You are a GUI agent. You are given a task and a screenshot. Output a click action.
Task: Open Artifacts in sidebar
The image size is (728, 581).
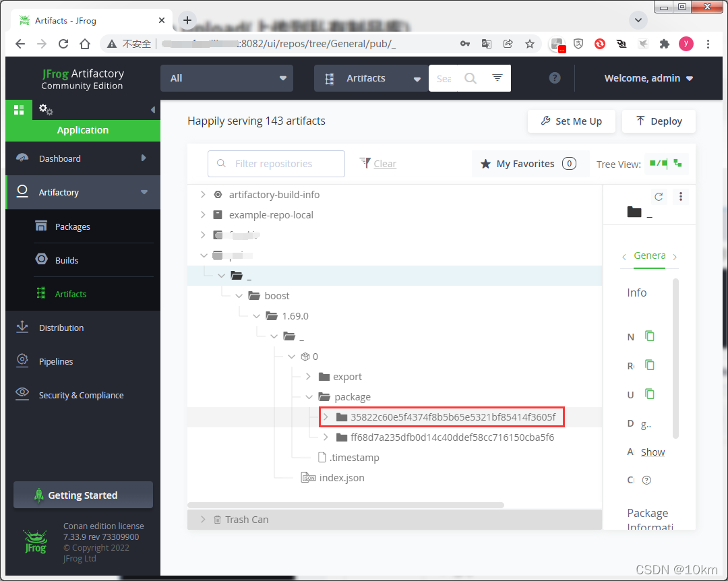tap(71, 294)
